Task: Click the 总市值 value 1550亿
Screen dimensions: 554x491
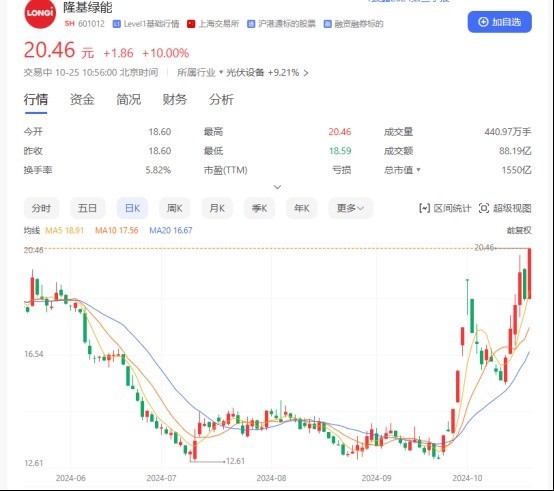Action: click(x=517, y=170)
